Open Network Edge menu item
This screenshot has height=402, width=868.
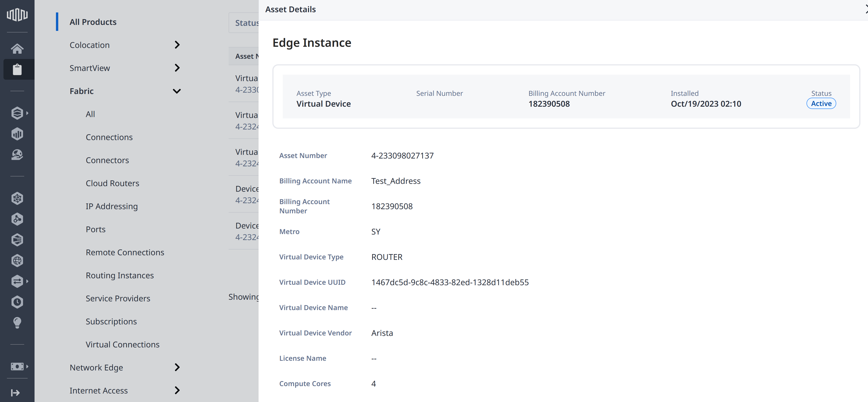tap(96, 367)
